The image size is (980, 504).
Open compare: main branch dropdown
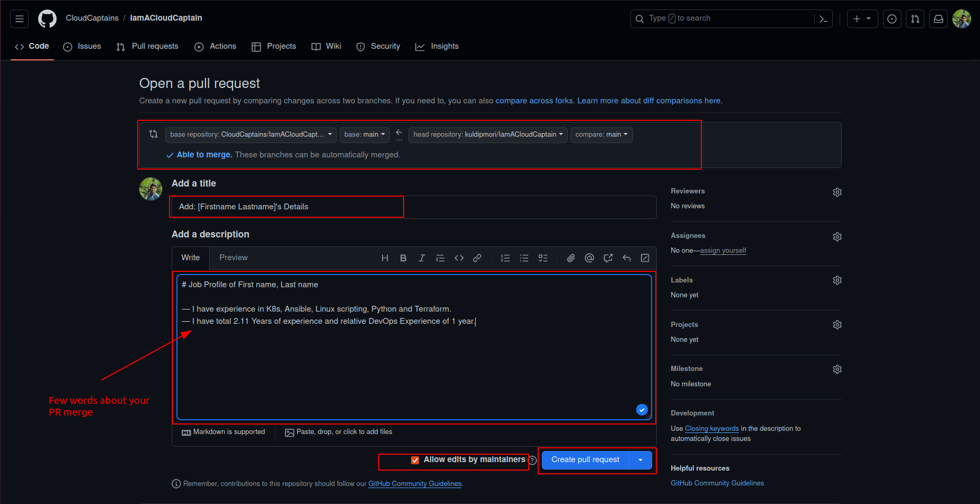[601, 135]
